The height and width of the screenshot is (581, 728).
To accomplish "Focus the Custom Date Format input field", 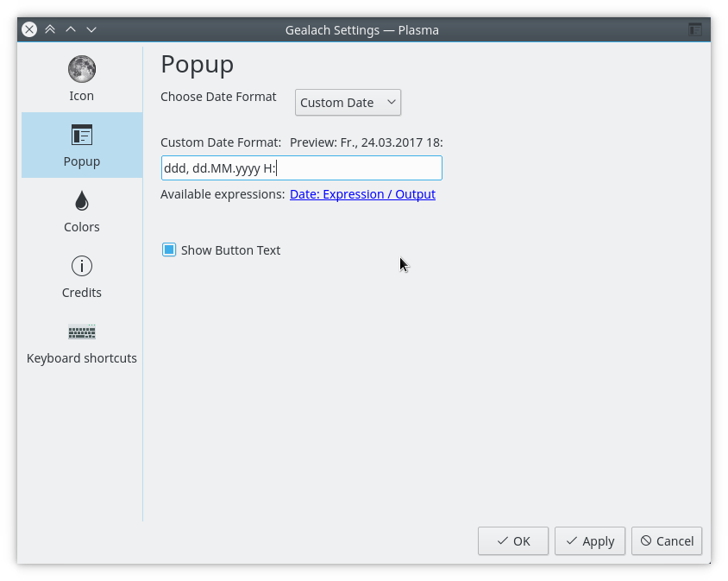I will click(302, 167).
